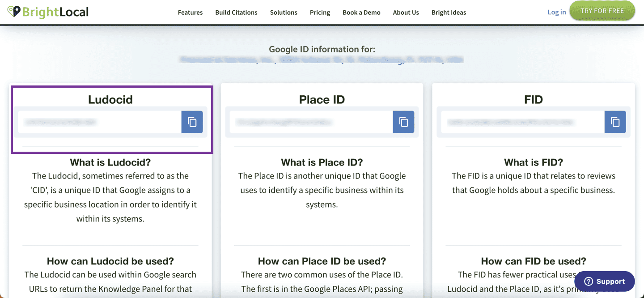
Task: Click 'How can Place ID be used?' heading
Action: click(x=322, y=261)
